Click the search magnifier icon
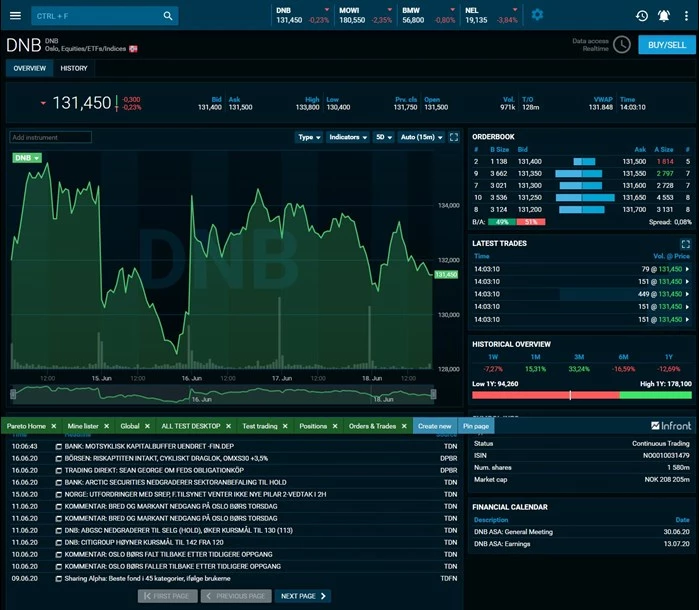The height and width of the screenshot is (610, 699). click(168, 16)
